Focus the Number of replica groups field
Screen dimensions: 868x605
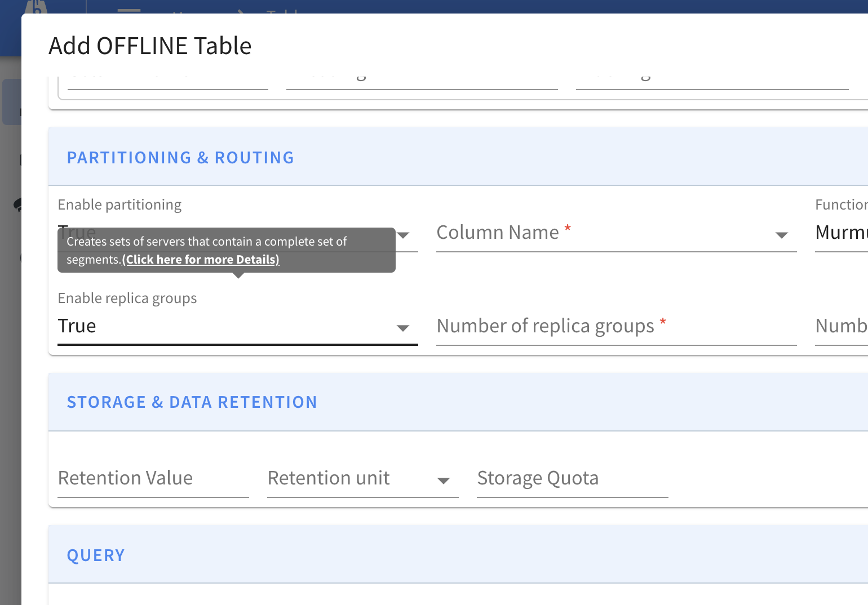click(x=616, y=327)
